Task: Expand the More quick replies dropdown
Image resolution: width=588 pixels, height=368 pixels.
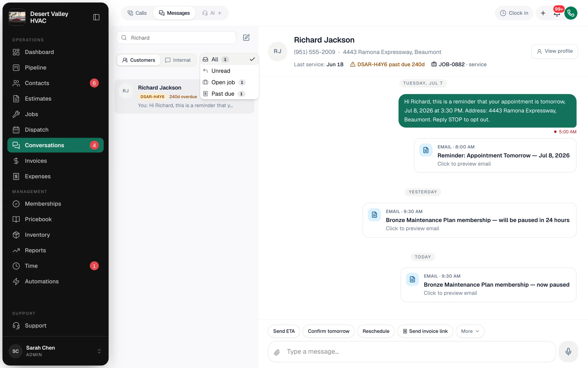Action: coord(470,331)
